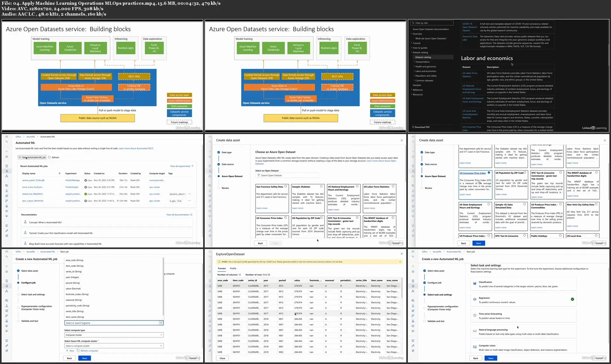Image resolution: width=611 pixels, height=364 pixels.
Task: Select US State Employment Hours and Earnings radio
Action: pos(489,204)
